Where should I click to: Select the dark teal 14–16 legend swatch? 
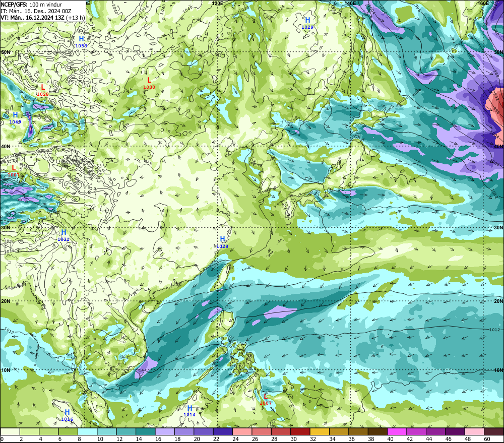pos(146,432)
